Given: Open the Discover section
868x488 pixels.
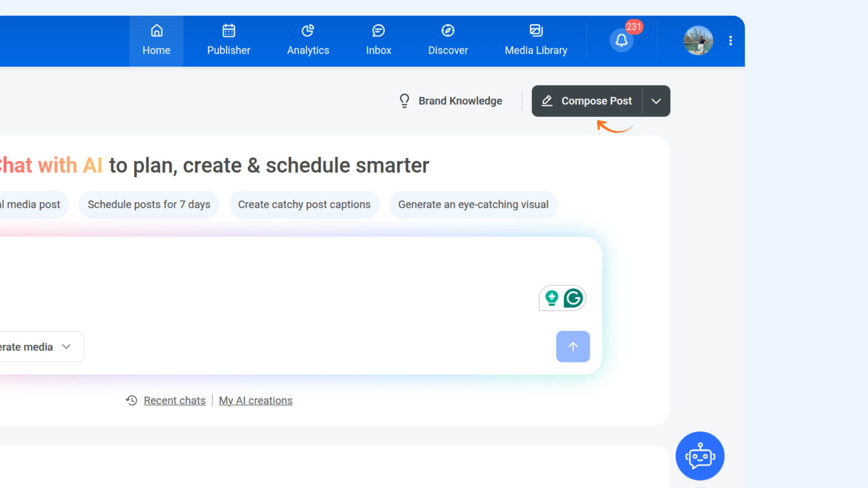Looking at the screenshot, I should 448,41.
